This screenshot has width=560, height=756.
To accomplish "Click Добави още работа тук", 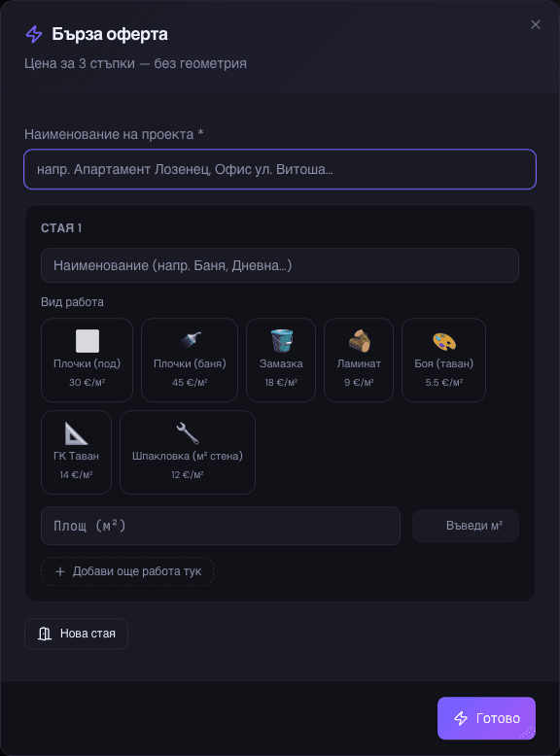I will tap(127, 571).
